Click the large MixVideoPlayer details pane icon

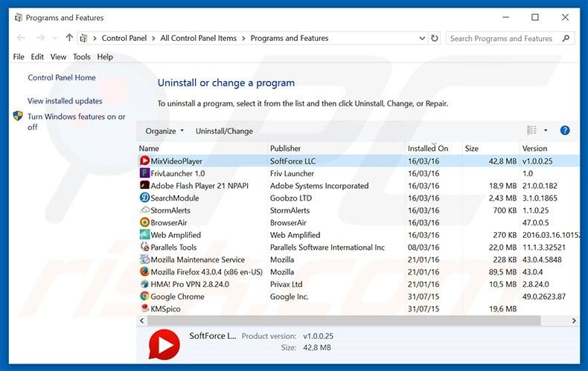[x=164, y=344]
